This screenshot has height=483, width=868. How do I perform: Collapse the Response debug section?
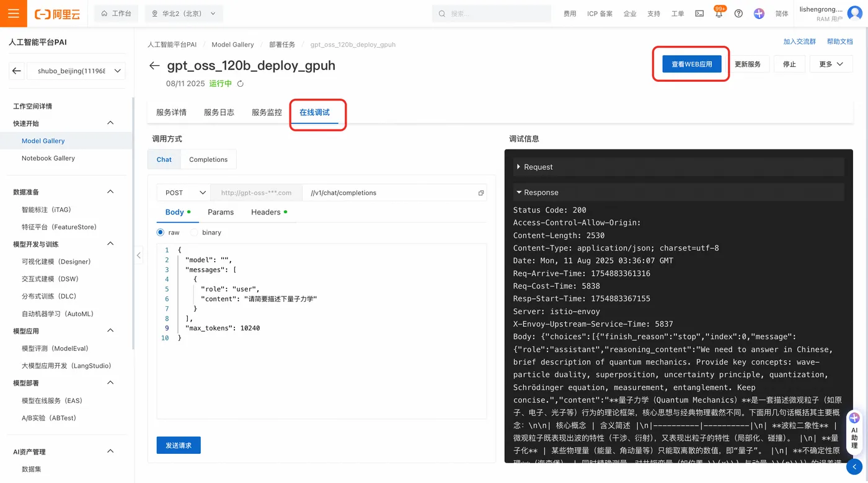pos(678,192)
